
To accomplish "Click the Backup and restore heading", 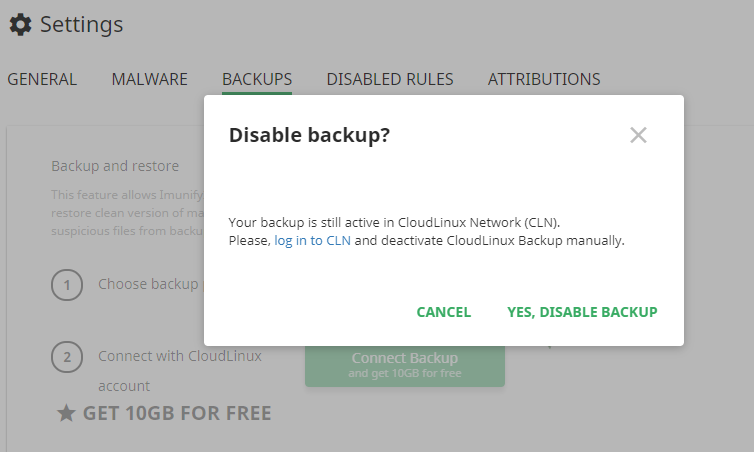I will click(x=115, y=166).
